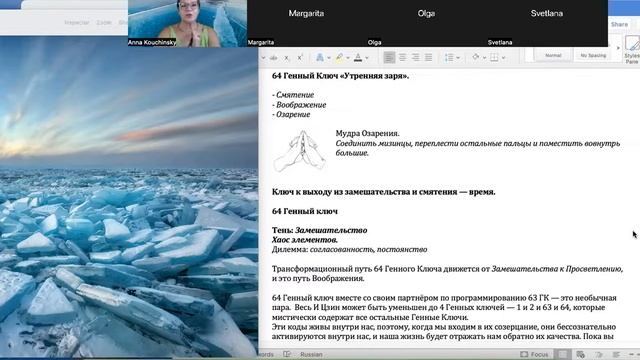
Task: Select Anna Kouchinsky video tile
Action: pos(187,23)
